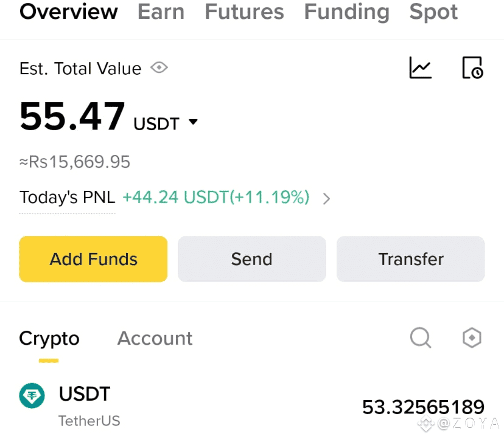Switch to the Futures tab
The image size is (504, 439).
(244, 12)
